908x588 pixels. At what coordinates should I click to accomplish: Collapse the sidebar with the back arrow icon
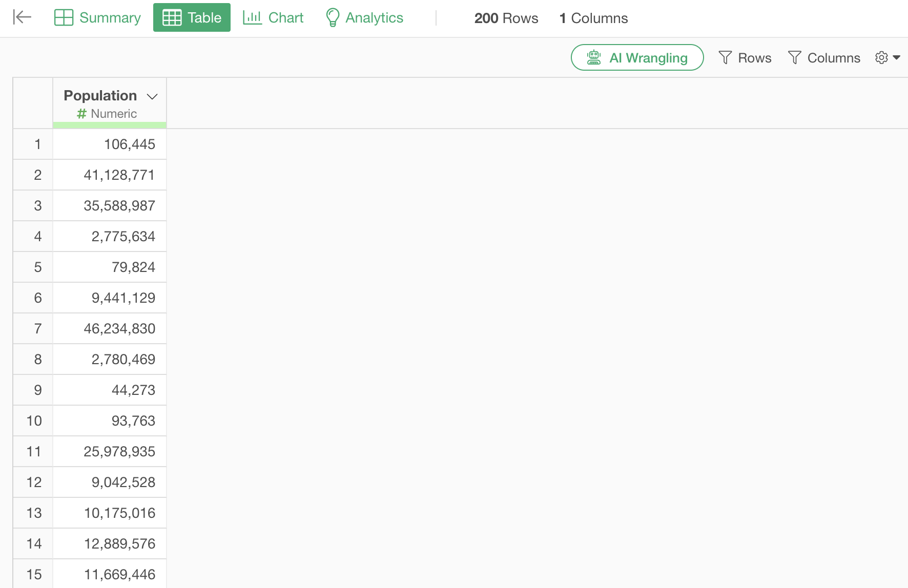click(22, 17)
